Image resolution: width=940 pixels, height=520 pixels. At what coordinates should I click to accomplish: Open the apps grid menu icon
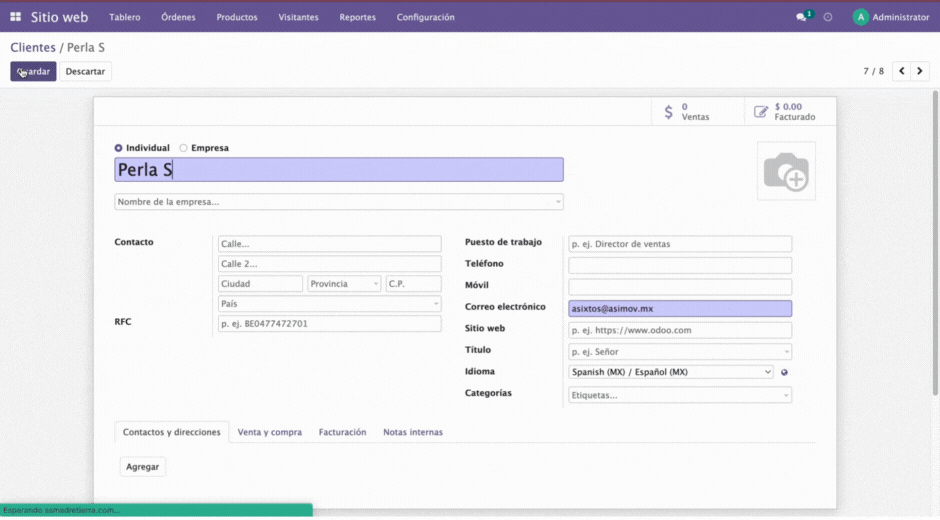coord(16,17)
